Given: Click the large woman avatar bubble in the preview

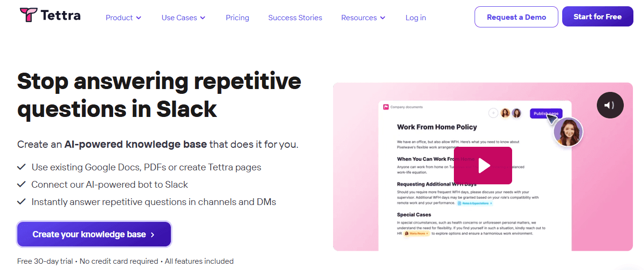Looking at the screenshot, I should [568, 132].
